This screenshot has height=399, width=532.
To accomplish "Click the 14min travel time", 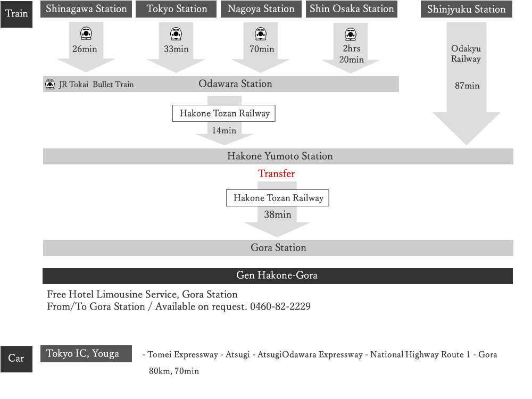I will coord(224,131).
